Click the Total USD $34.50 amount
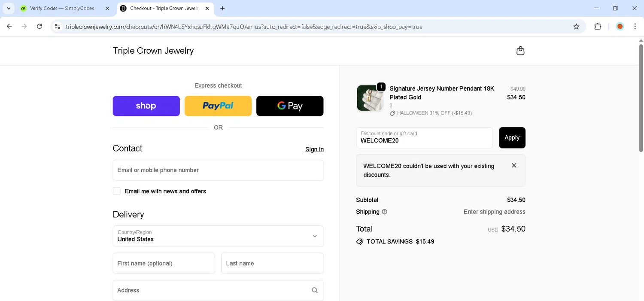The width and height of the screenshot is (644, 301). tap(507, 229)
